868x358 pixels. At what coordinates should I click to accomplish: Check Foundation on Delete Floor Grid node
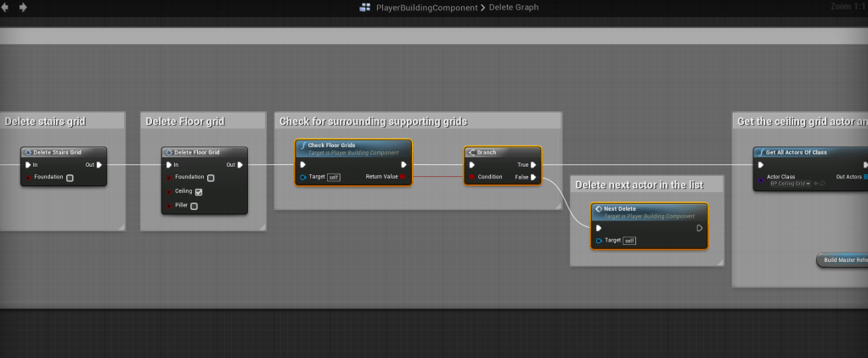pyautogui.click(x=211, y=178)
